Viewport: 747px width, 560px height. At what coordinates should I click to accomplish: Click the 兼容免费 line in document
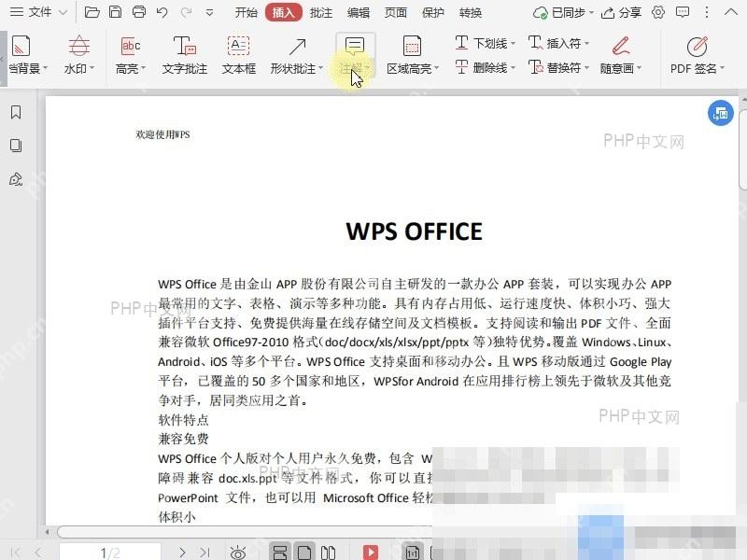183,439
